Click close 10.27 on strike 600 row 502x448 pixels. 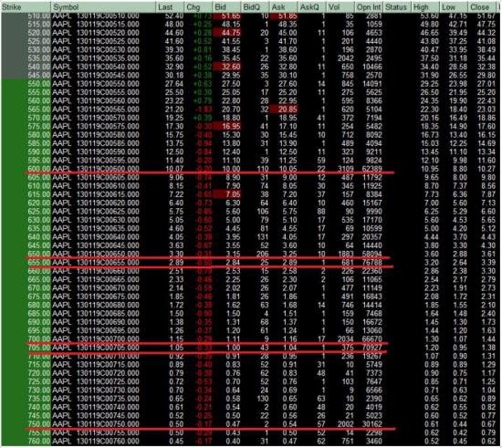(486, 169)
